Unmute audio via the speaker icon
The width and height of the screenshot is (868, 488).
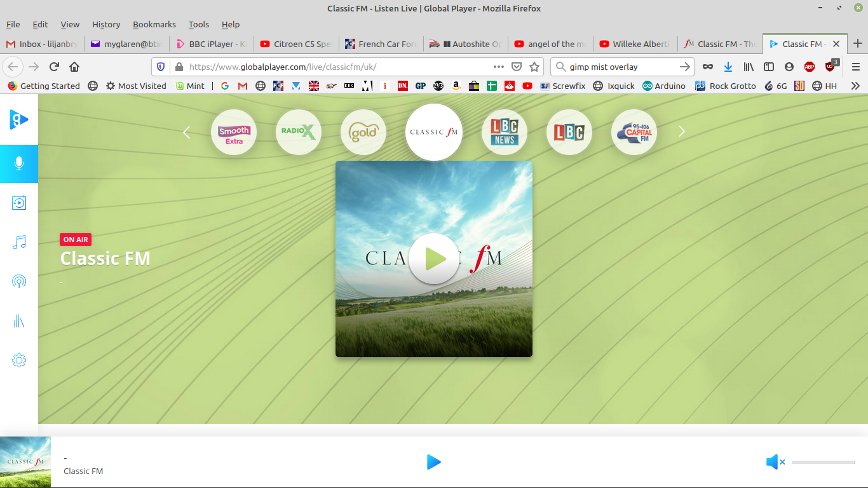click(x=775, y=462)
